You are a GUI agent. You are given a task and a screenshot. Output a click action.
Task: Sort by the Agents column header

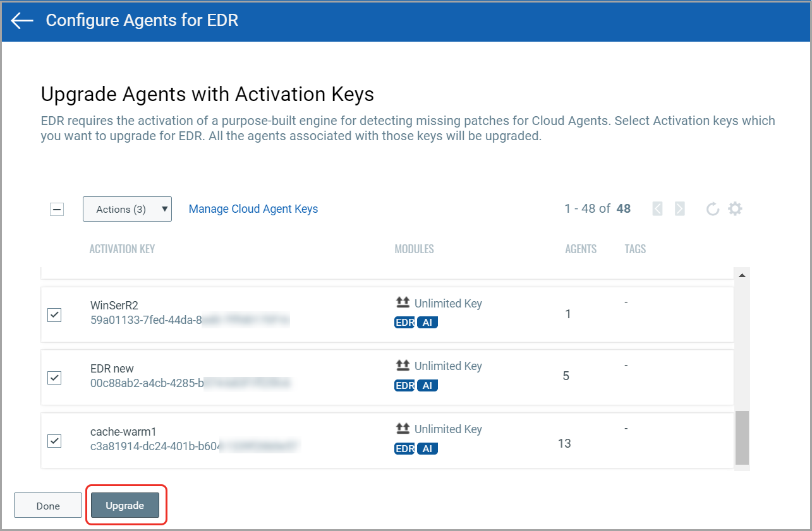(580, 248)
